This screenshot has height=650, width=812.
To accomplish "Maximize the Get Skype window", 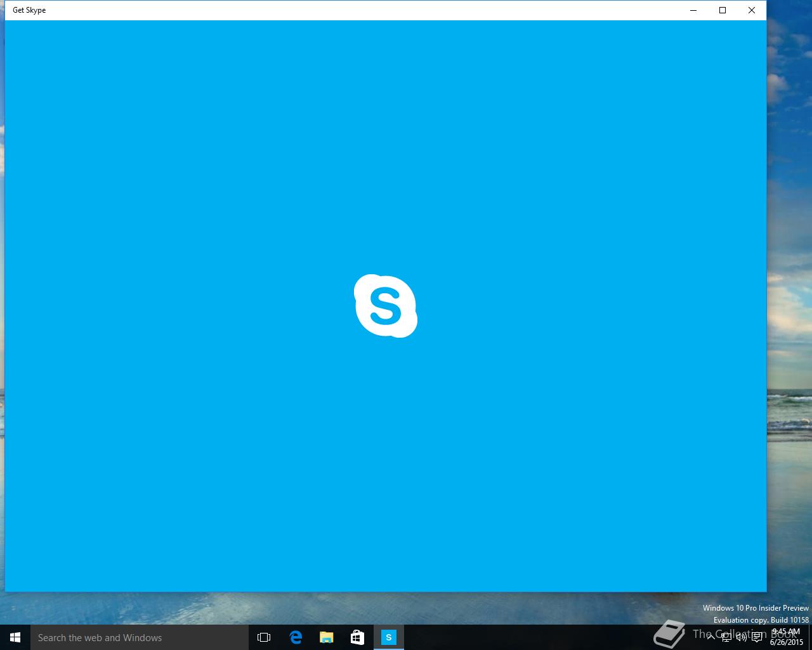I will [723, 10].
